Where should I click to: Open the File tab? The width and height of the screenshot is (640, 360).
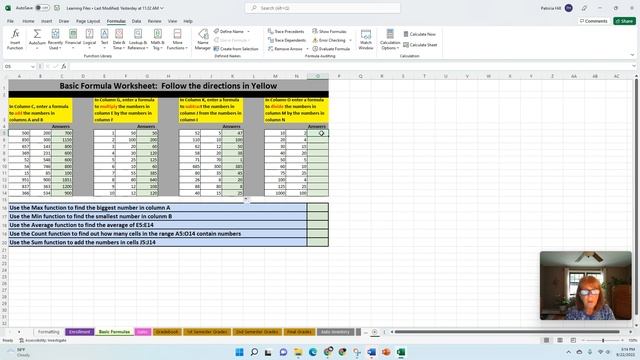(x=10, y=21)
